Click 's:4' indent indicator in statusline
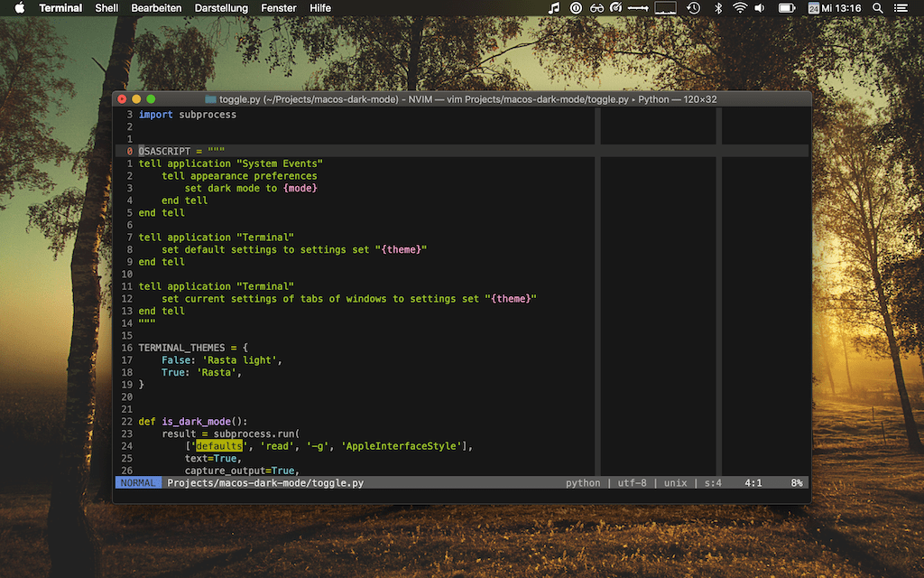 click(x=713, y=482)
